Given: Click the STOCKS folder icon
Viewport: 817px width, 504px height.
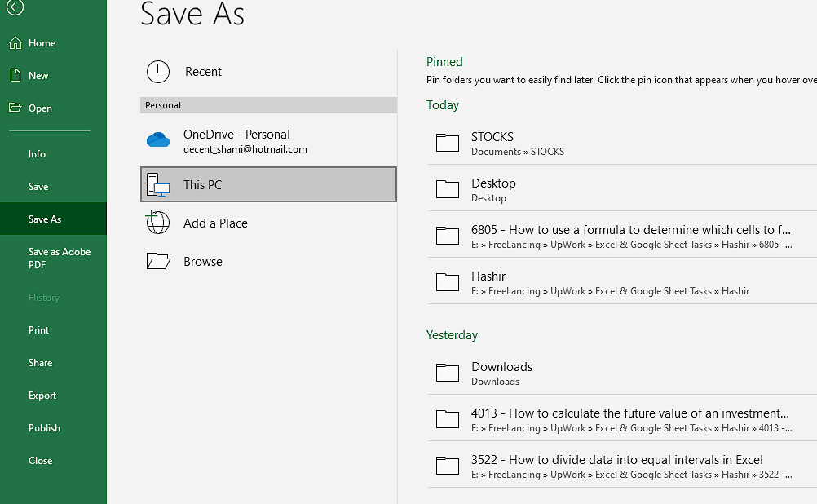Looking at the screenshot, I should (447, 143).
